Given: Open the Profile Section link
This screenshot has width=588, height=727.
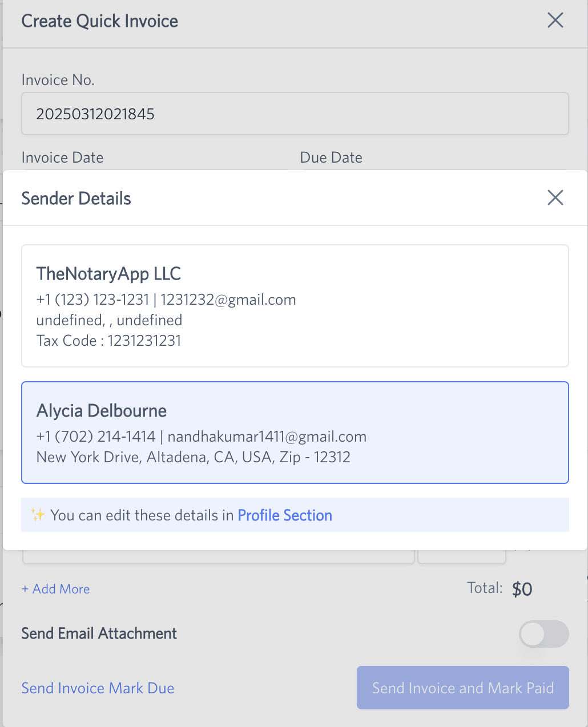Looking at the screenshot, I should pyautogui.click(x=285, y=515).
